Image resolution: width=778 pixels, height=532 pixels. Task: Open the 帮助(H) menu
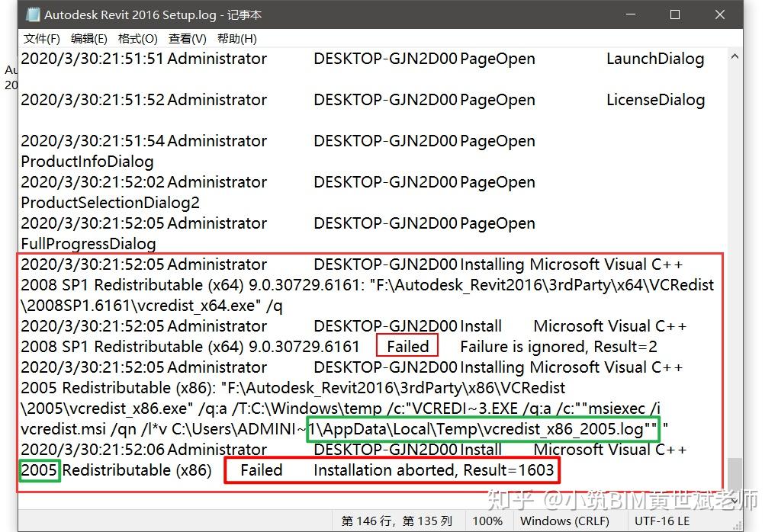(236, 39)
